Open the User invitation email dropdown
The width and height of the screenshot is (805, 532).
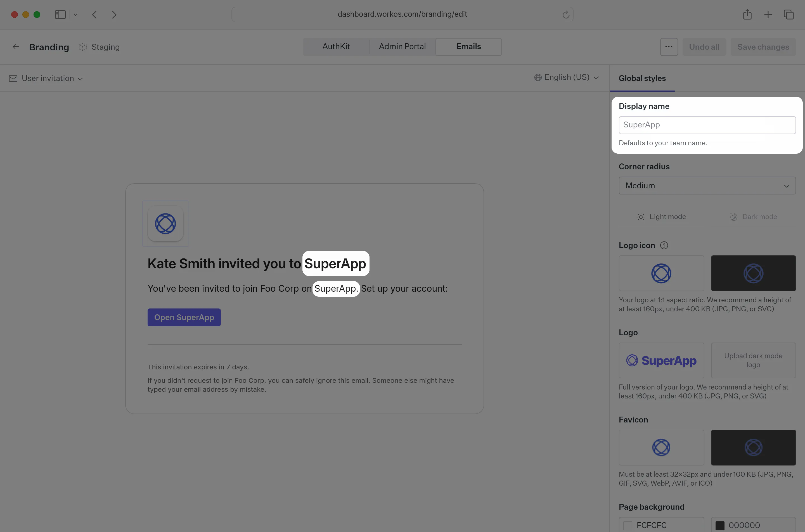pos(46,78)
